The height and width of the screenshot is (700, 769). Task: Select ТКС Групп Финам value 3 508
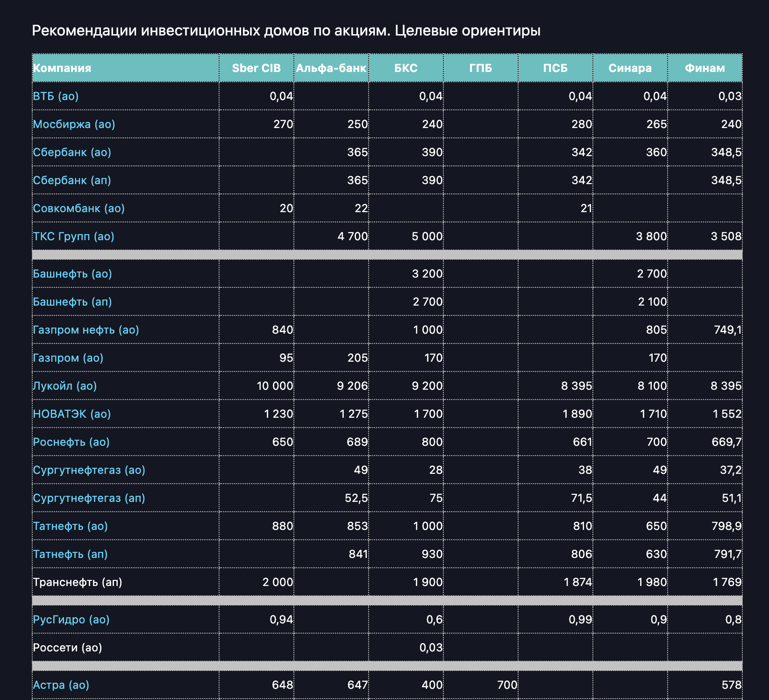[726, 236]
